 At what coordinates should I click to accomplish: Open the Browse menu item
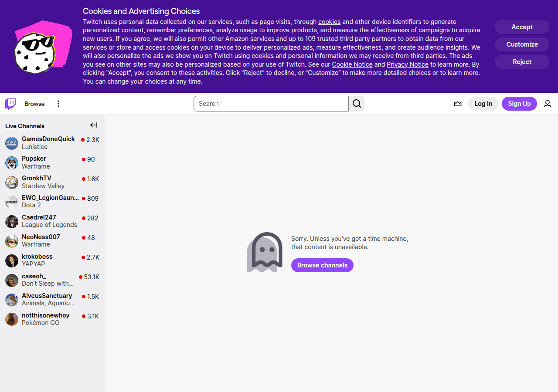pos(34,104)
